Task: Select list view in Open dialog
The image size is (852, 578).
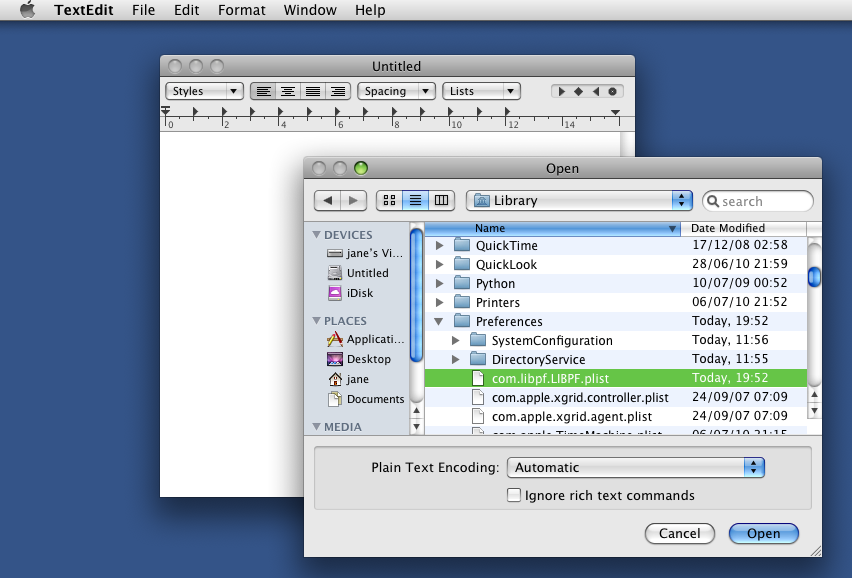Action: click(415, 200)
